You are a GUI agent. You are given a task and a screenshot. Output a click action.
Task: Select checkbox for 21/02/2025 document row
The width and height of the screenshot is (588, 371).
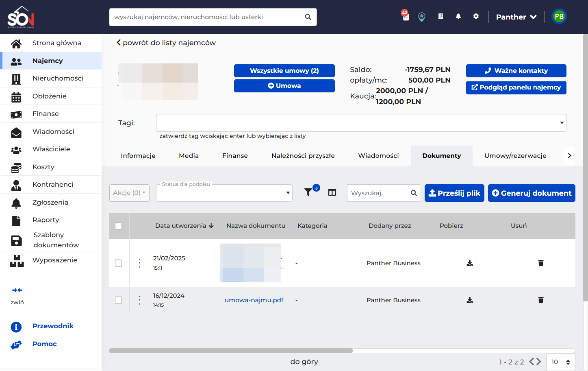(x=119, y=263)
